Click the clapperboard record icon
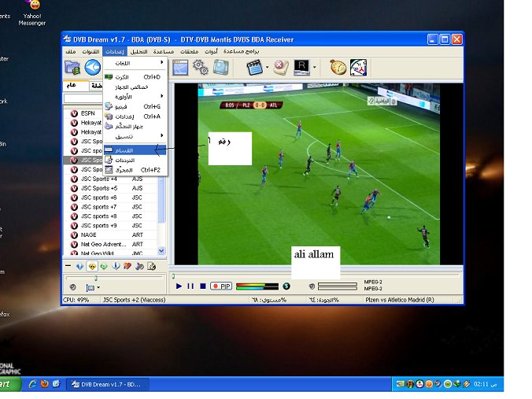This screenshot has width=532, height=399. tap(255, 68)
